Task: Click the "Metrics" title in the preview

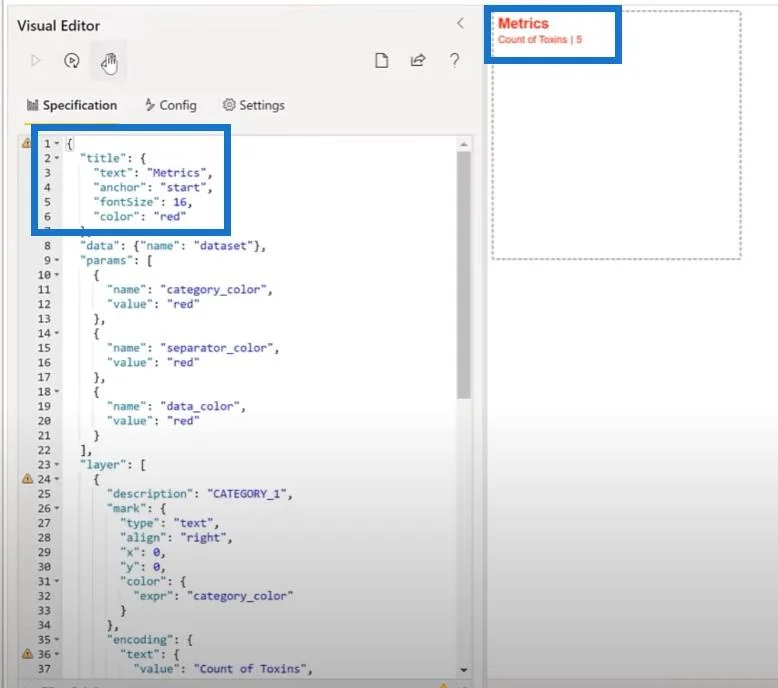Action: (x=523, y=23)
